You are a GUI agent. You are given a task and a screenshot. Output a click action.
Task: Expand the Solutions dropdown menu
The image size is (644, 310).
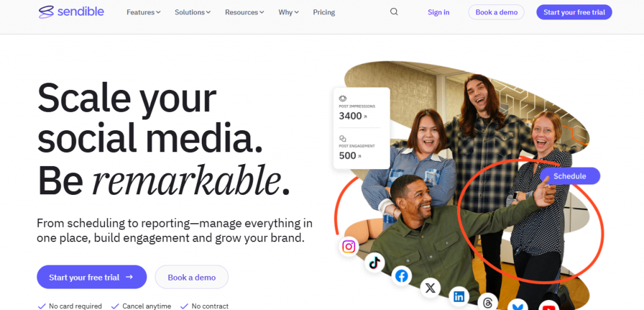192,13
